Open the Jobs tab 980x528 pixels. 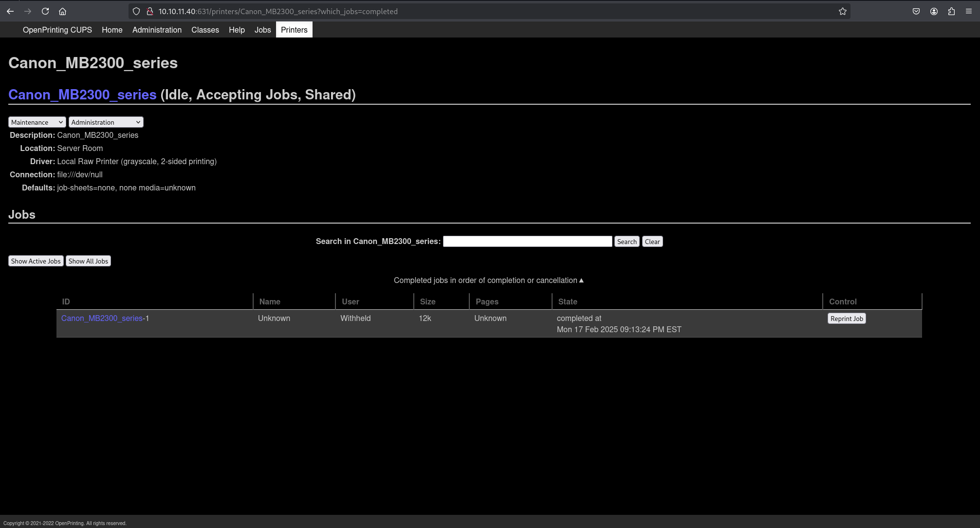262,30
